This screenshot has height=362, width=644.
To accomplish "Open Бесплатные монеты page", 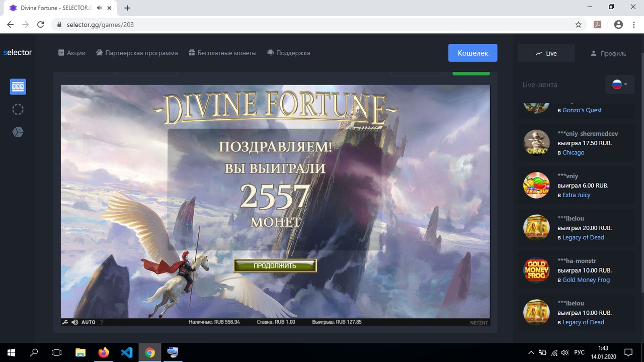I will click(x=222, y=53).
